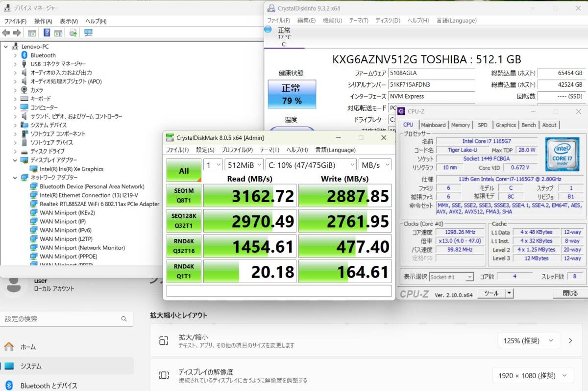Select the Bluetooth device category icon
Image resolution: width=588 pixels, height=391 pixels.
[x=24, y=55]
